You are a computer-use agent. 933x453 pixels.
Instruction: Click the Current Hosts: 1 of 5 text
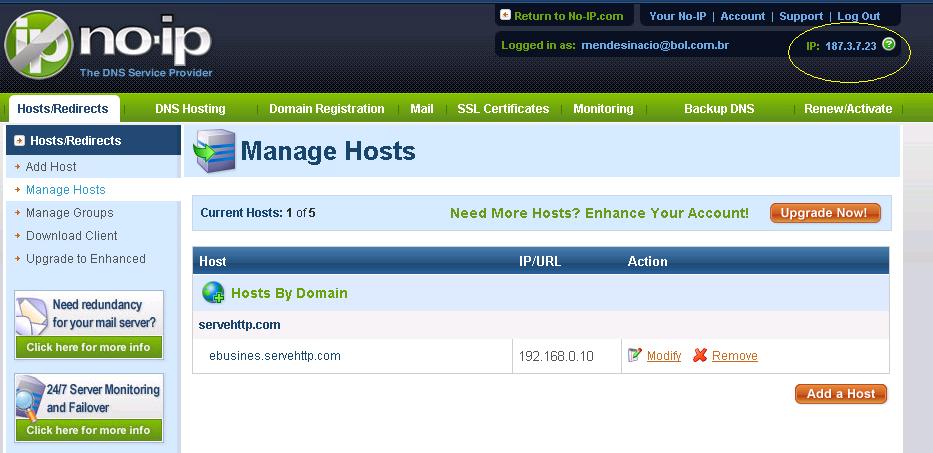click(258, 213)
